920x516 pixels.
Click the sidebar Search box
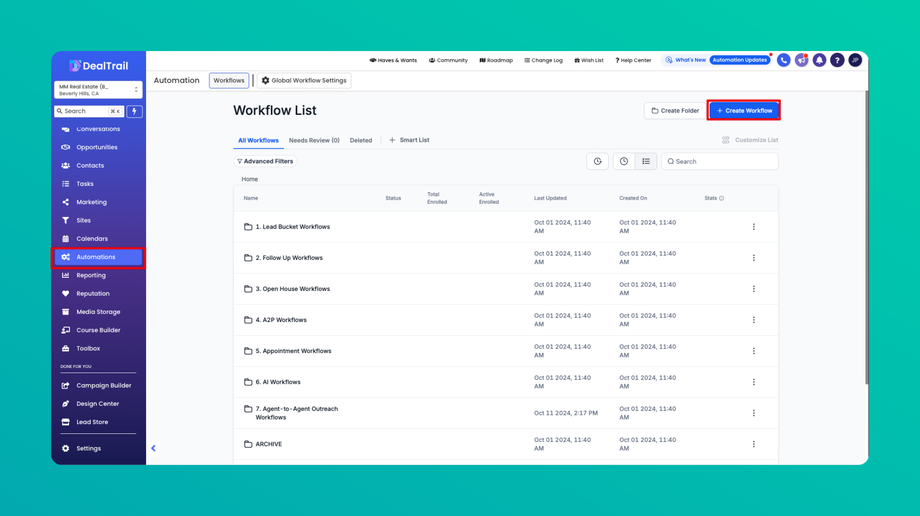pyautogui.click(x=89, y=111)
